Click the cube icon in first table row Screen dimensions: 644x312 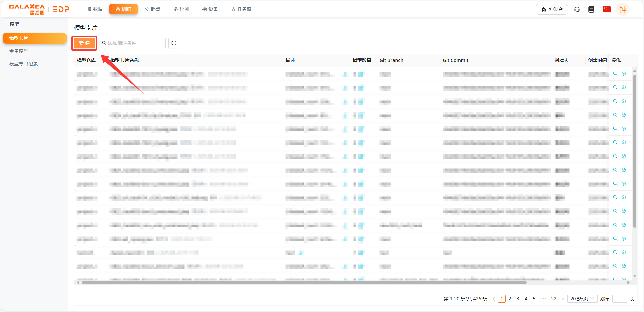tap(624, 74)
